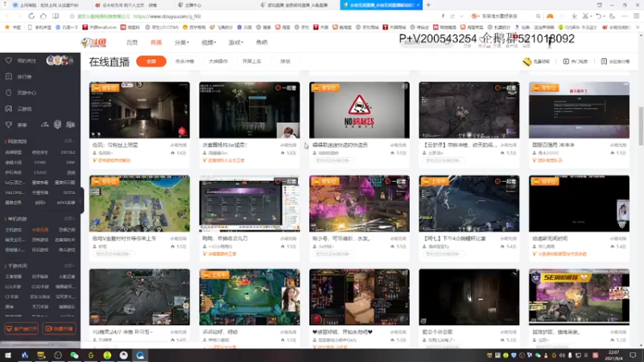Toggle night mode moon icon
This screenshot has width=644, height=362.
pyautogui.click(x=613, y=16)
